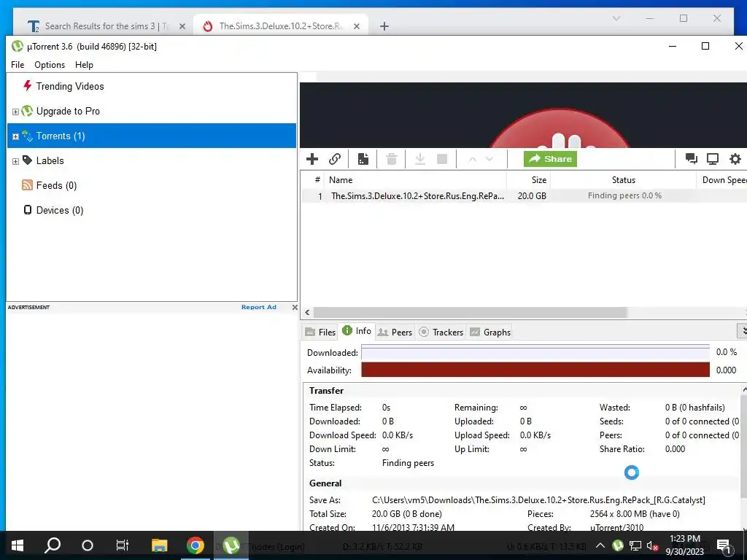
Task: Switch to the Trackers tab
Action: point(441,332)
